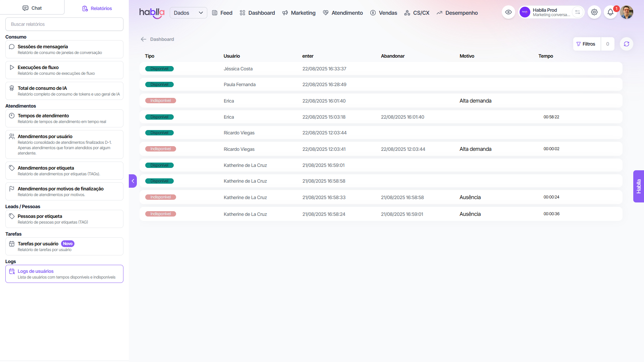Click the habla logo
The image size is (644, 362).
(x=152, y=13)
